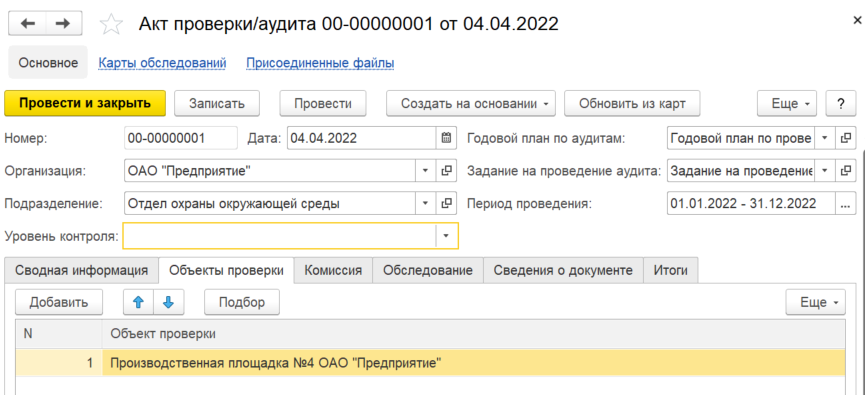
Task: Switch to the Обследование tab
Action: tap(428, 270)
